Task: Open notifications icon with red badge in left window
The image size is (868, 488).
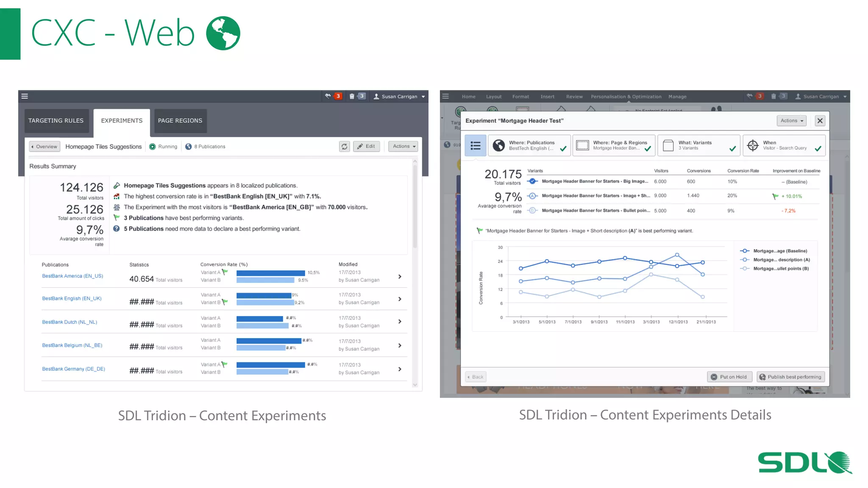Action: [x=333, y=96]
